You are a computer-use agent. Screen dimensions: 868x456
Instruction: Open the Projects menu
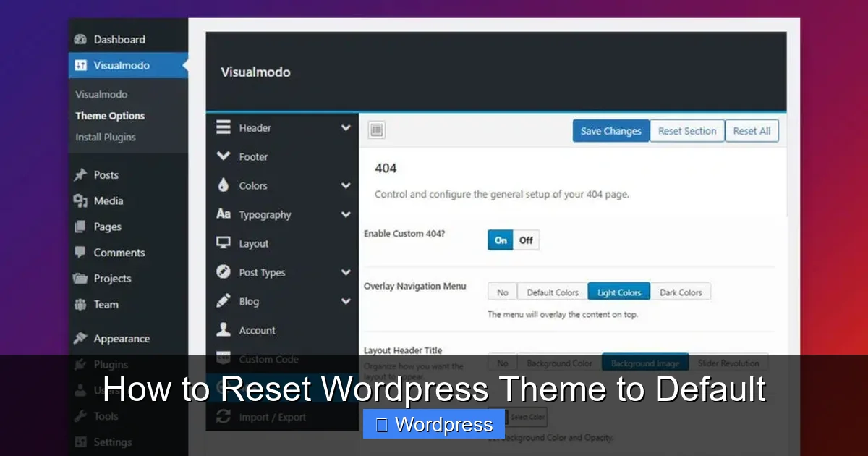tap(128, 279)
